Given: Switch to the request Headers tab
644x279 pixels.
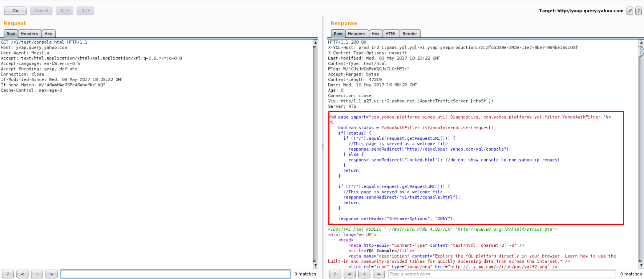Looking at the screenshot, I should 29,34.
